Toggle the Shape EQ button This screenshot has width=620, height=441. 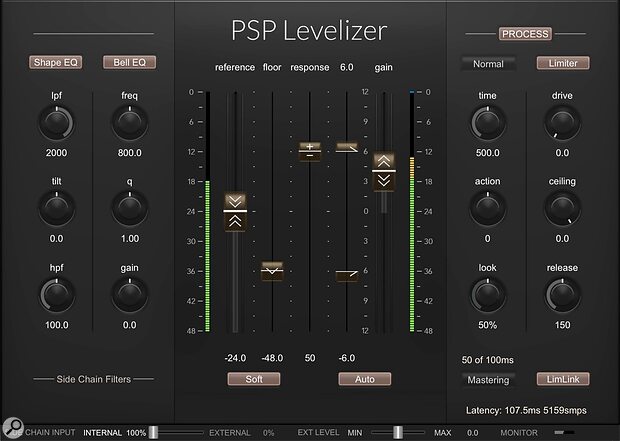[55, 62]
